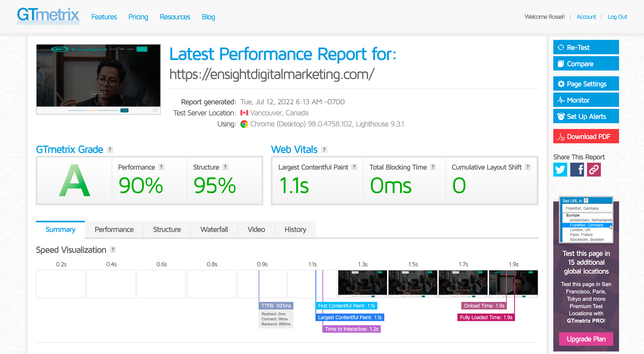Screen dimensions: 644x354
Task: Share report via the Facebook icon
Action: (x=577, y=170)
